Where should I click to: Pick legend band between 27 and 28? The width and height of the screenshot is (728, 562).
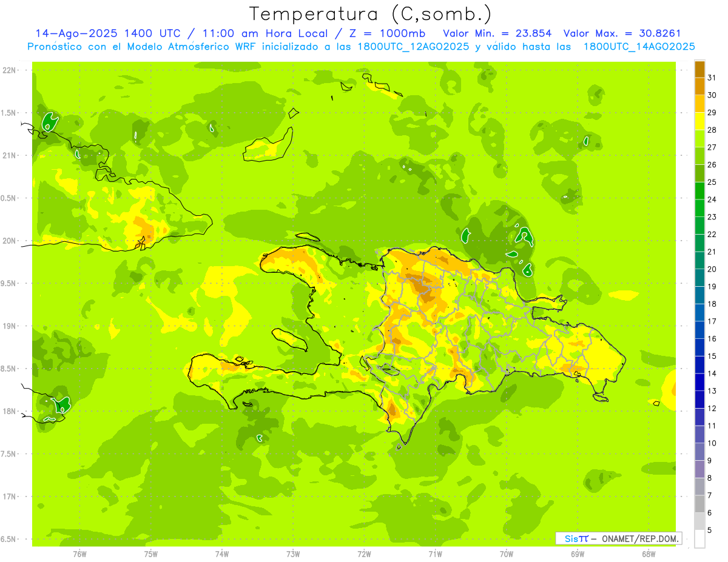click(x=700, y=138)
